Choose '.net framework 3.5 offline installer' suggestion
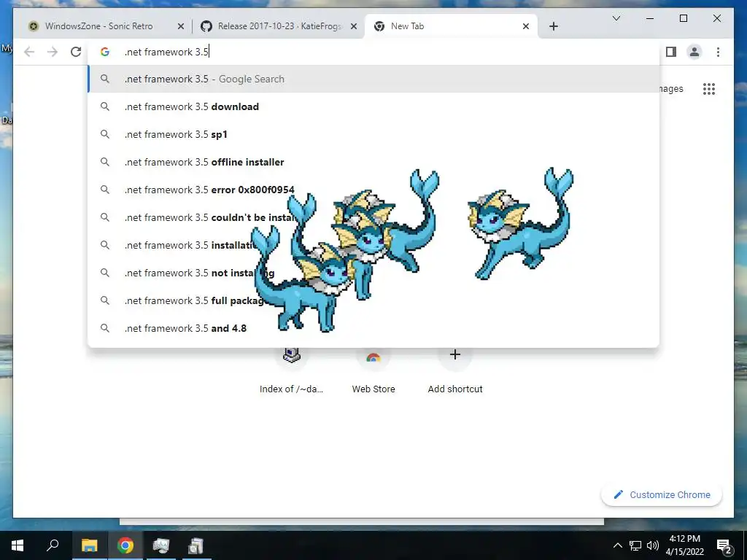747x560 pixels. tap(374, 162)
